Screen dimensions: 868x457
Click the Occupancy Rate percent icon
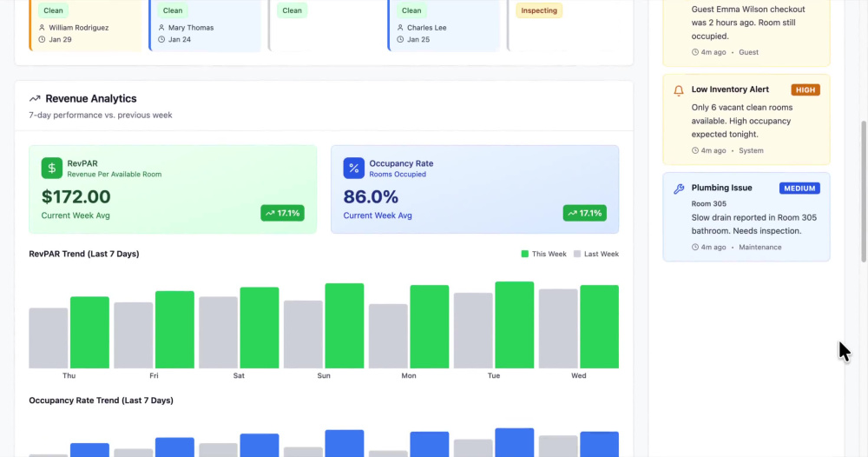click(x=354, y=168)
